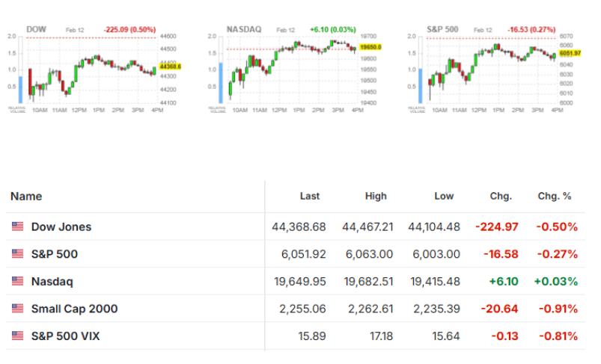Select Dow Jones low value 44,104.48
601x364 pixels.
coord(434,227)
